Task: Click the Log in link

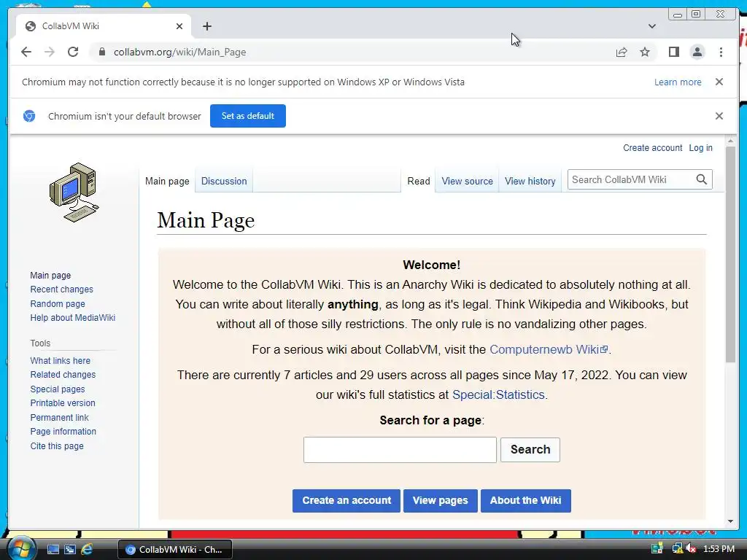Action: 700,147
